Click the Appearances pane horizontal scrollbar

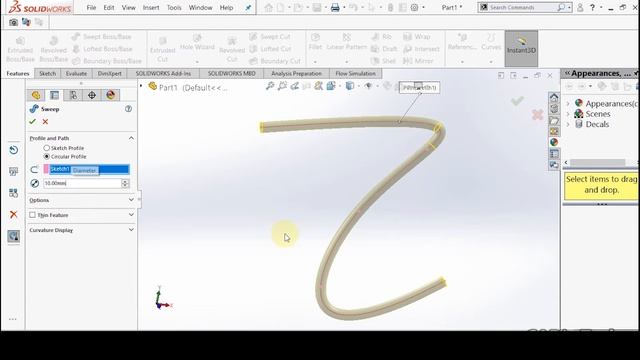tap(598, 162)
